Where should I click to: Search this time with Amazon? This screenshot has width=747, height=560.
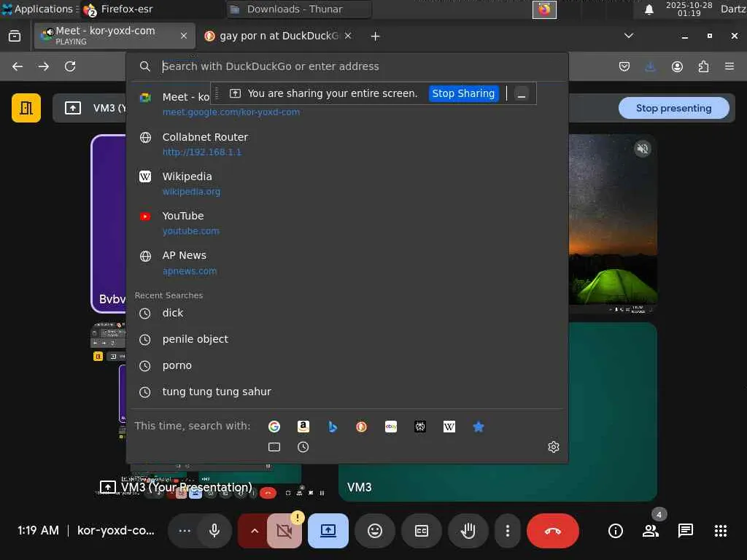click(303, 427)
